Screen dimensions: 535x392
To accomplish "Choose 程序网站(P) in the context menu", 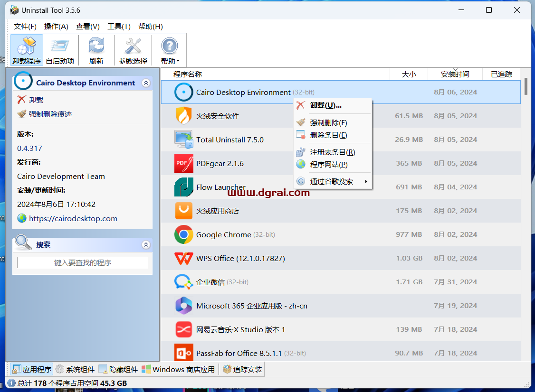I will coord(333,164).
